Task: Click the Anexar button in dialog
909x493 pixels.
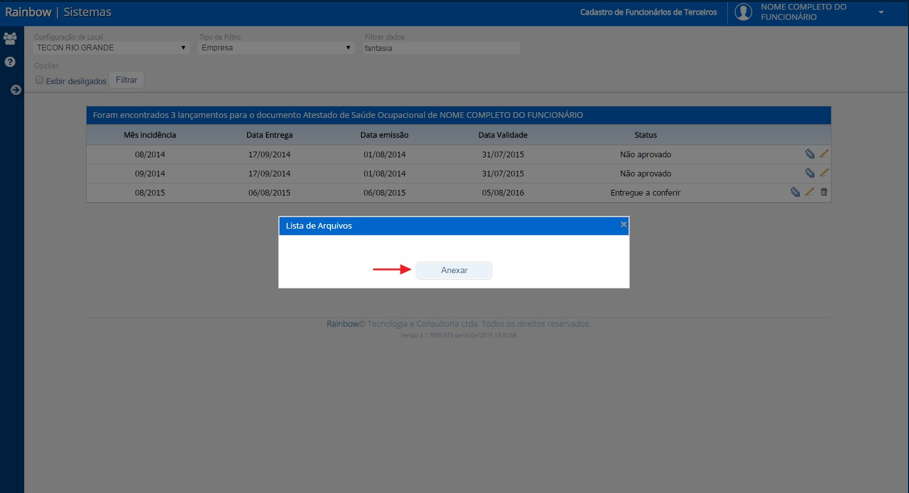Action: click(x=454, y=270)
